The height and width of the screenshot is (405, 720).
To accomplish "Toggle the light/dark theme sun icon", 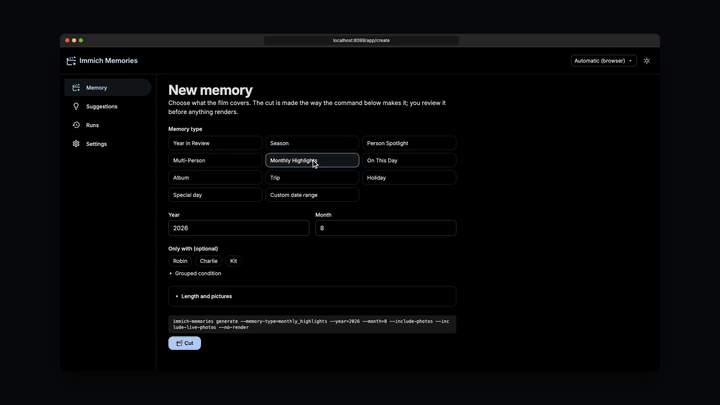I will [647, 61].
